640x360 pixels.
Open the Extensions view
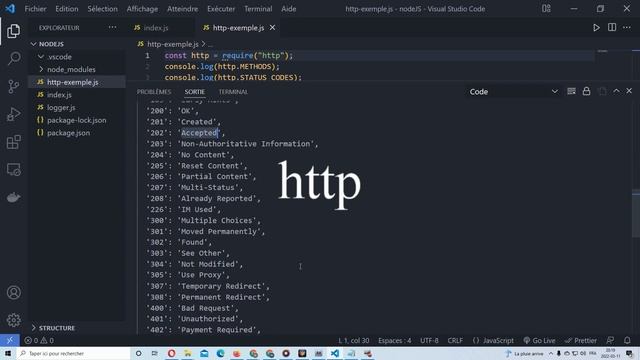click(x=13, y=142)
